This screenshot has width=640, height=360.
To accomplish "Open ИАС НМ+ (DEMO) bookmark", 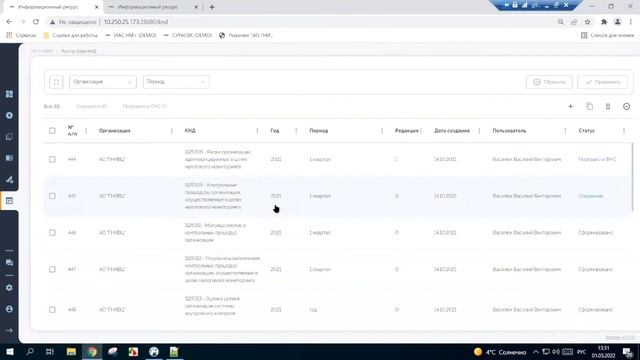I will pyautogui.click(x=131, y=36).
